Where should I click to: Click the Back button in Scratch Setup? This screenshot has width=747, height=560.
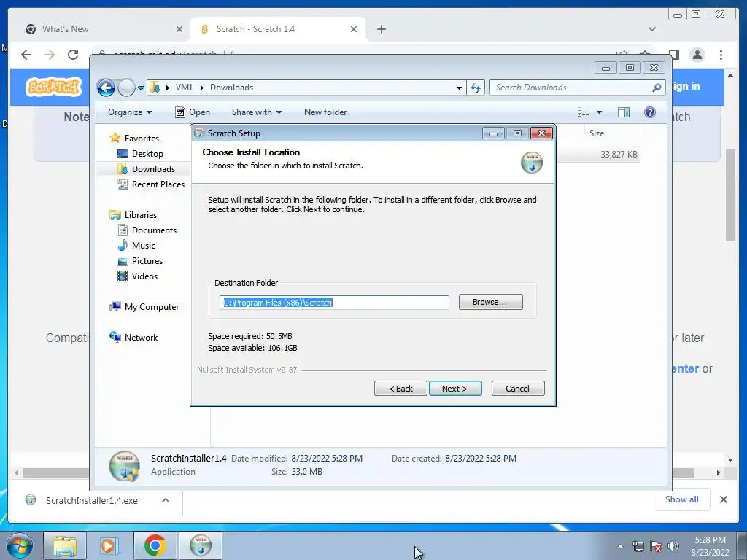(400, 389)
